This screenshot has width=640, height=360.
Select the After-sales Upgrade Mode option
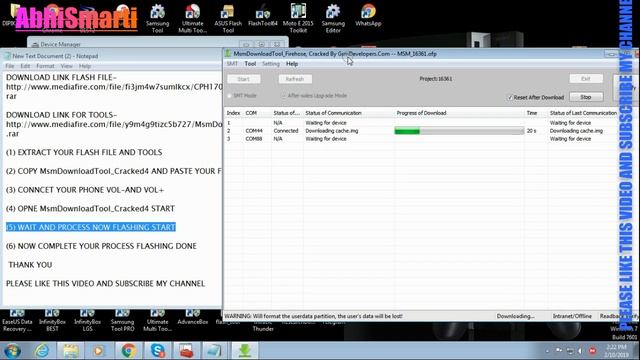click(283, 96)
